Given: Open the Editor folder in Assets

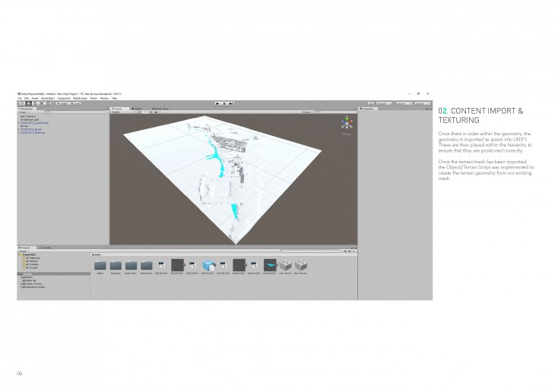Looking at the screenshot, I should pos(100,264).
